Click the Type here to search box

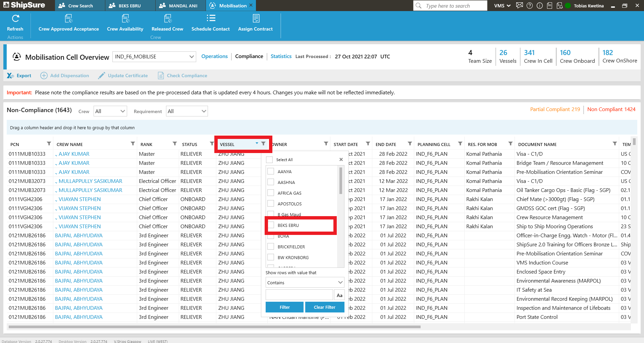(450, 6)
